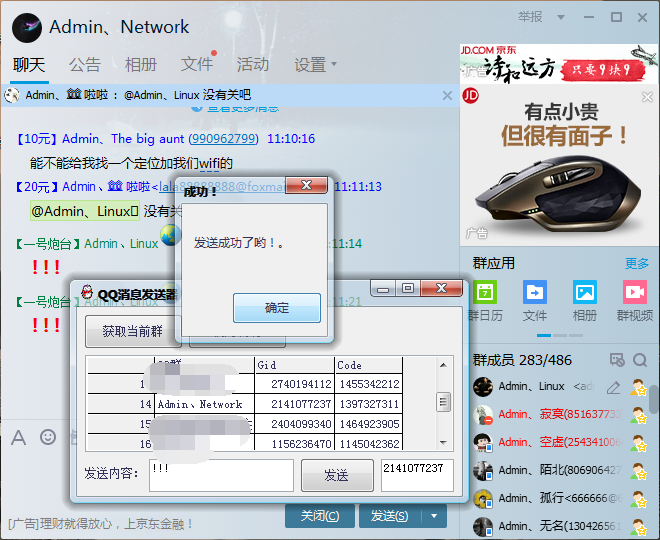Screen dimensions: 660x540
Task: Switch to the 文件 tab
Action: pyautogui.click(x=197, y=65)
